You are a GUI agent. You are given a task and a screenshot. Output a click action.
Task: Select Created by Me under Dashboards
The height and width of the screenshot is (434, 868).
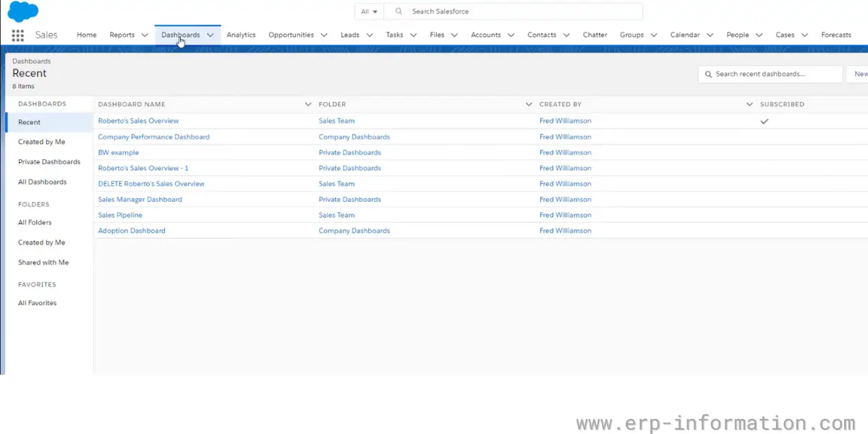[x=41, y=142]
